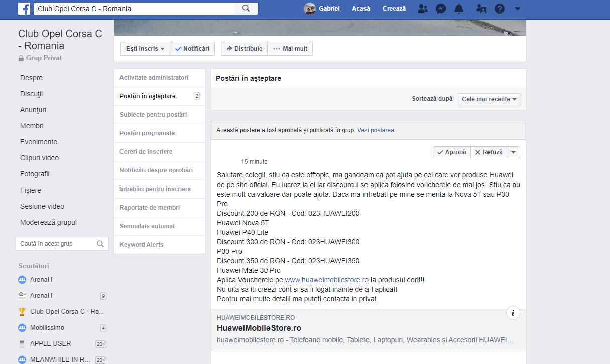Viewport: 610px width, 364px height.
Task: Select Activitate administratori tab
Action: (160, 78)
